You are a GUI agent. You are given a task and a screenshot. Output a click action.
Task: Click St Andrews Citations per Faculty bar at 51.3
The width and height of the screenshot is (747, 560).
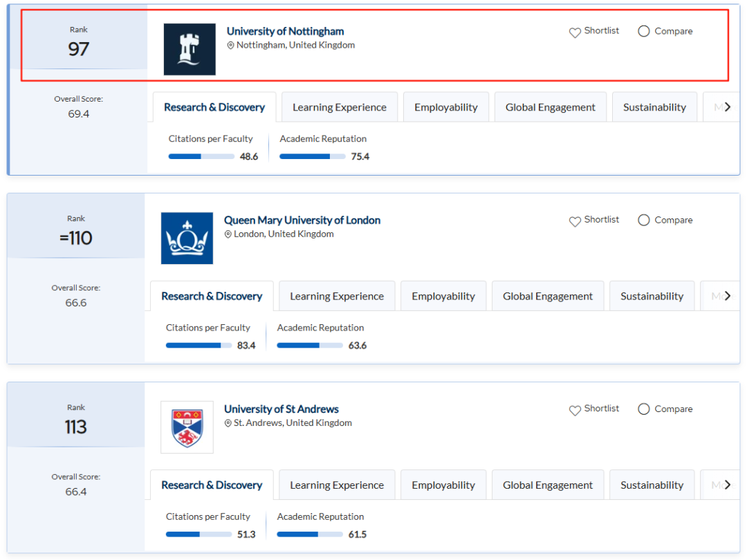[199, 534]
